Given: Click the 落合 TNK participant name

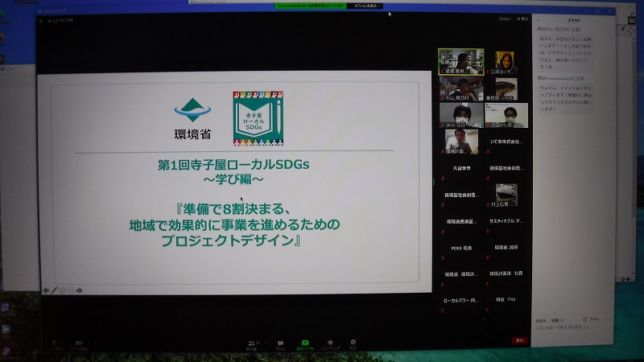Looking at the screenshot, I should [506, 299].
